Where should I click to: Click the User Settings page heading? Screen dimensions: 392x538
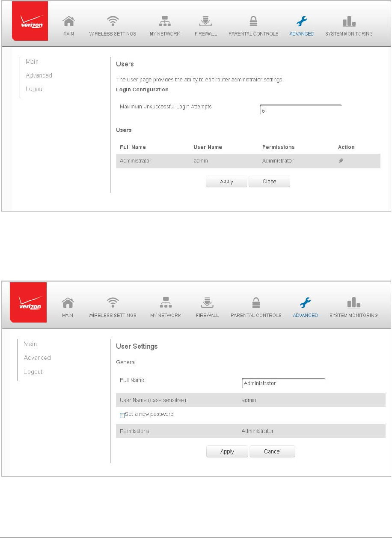[x=137, y=346]
